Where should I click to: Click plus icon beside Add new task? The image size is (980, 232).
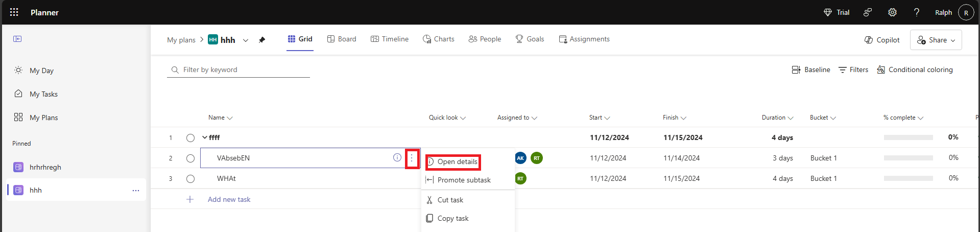point(190,199)
